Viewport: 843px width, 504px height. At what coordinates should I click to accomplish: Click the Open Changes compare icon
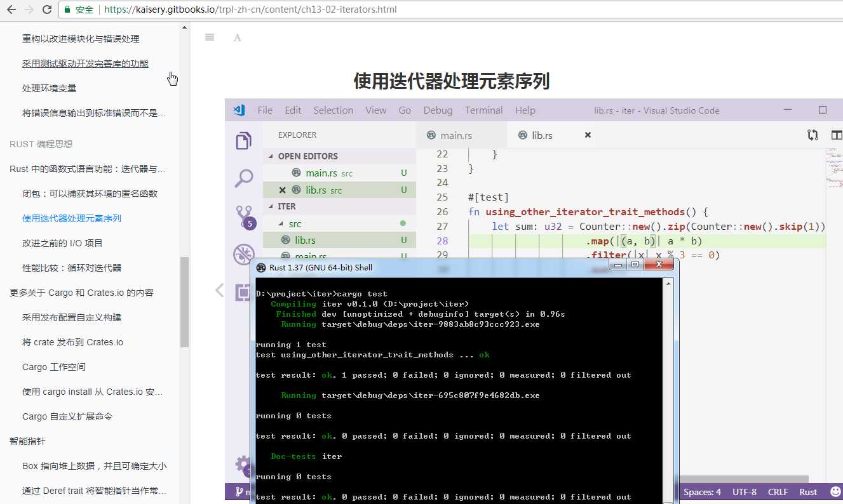813,135
